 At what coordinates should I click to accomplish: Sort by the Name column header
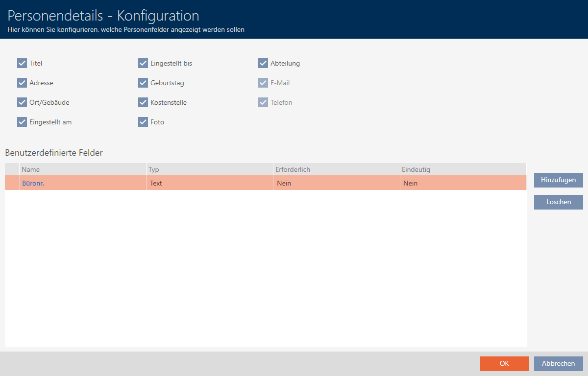tap(82, 169)
